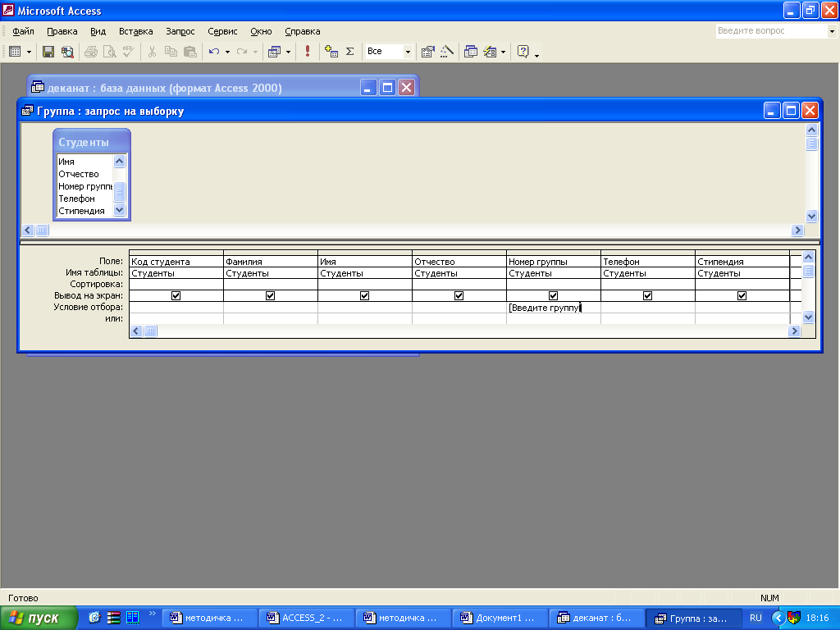Screen dimensions: 840x630
Task: Open the Файл menu
Action: pyautogui.click(x=23, y=31)
